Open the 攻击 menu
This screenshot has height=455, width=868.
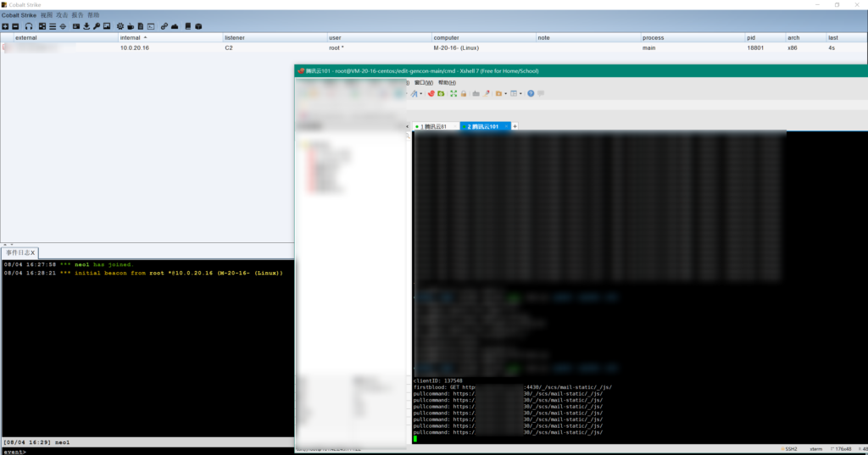pyautogui.click(x=62, y=15)
